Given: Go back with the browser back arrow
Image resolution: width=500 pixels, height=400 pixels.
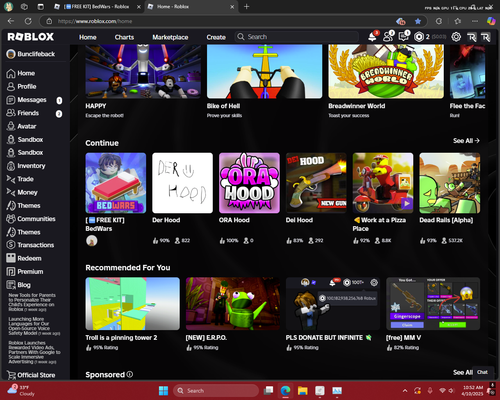Looking at the screenshot, I should (11, 21).
